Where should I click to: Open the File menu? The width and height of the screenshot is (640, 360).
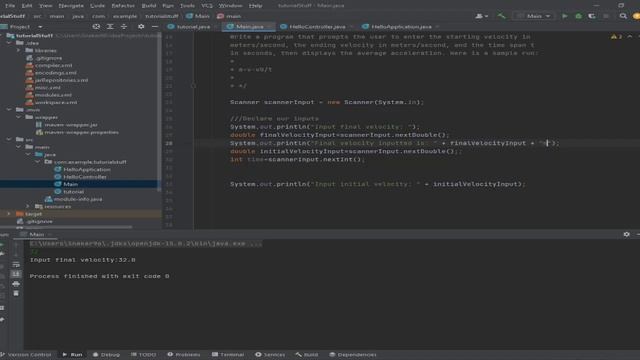click(10, 6)
